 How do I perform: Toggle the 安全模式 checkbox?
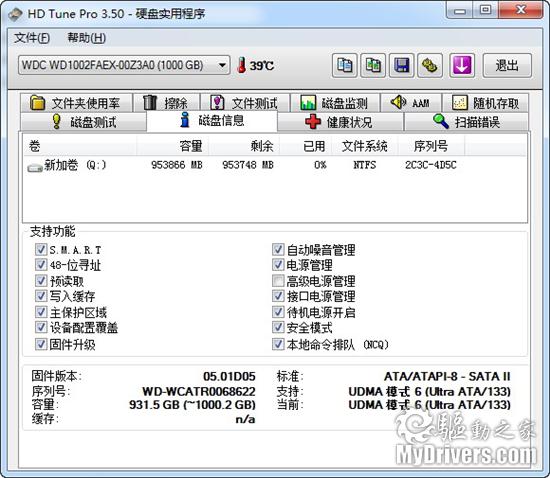[x=278, y=327]
